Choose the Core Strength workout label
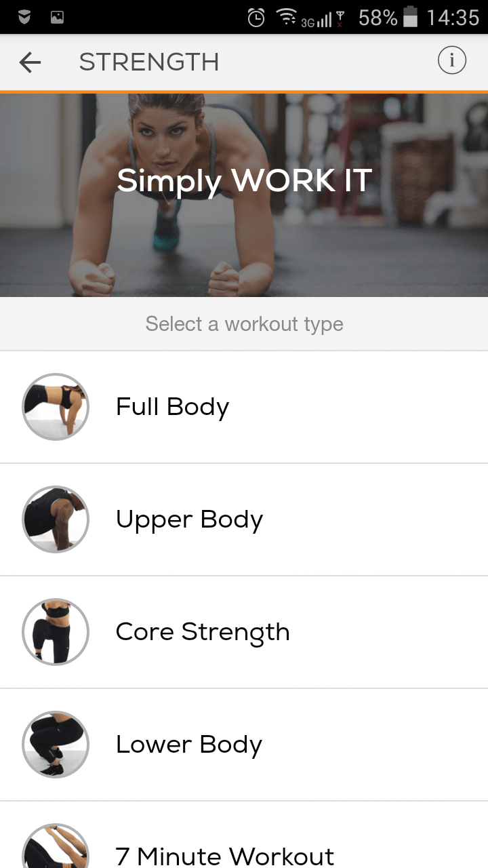This screenshot has width=488, height=868. (x=203, y=632)
